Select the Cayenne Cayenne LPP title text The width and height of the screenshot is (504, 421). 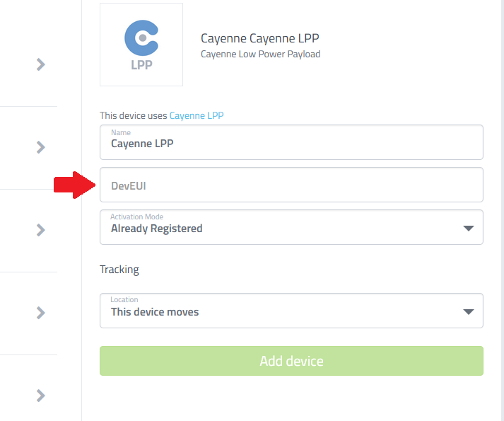(x=259, y=38)
